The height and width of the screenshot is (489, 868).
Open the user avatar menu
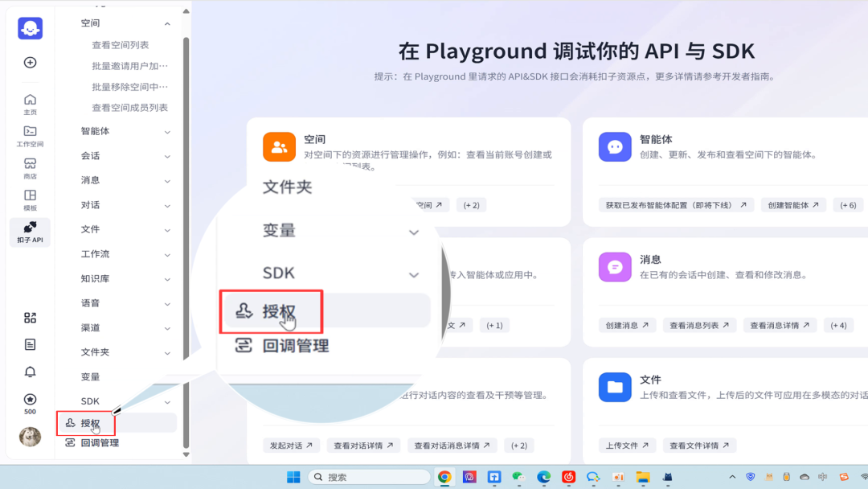pos(30,437)
